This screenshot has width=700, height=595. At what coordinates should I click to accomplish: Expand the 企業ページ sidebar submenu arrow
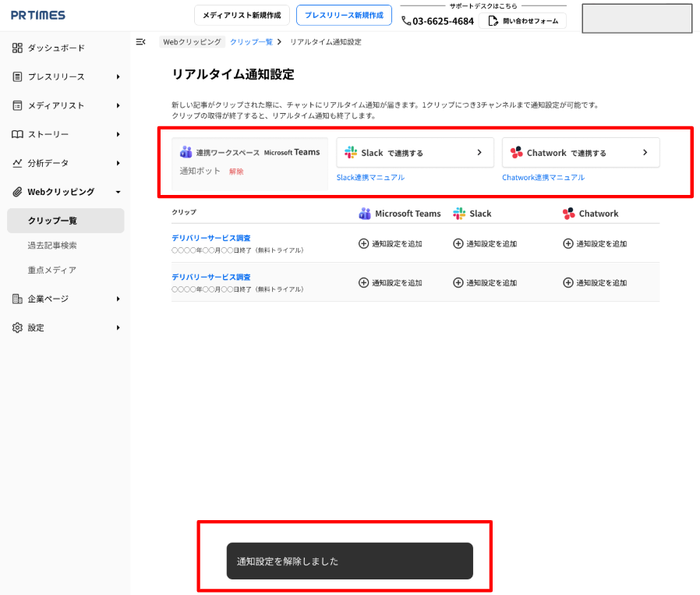[x=118, y=299]
